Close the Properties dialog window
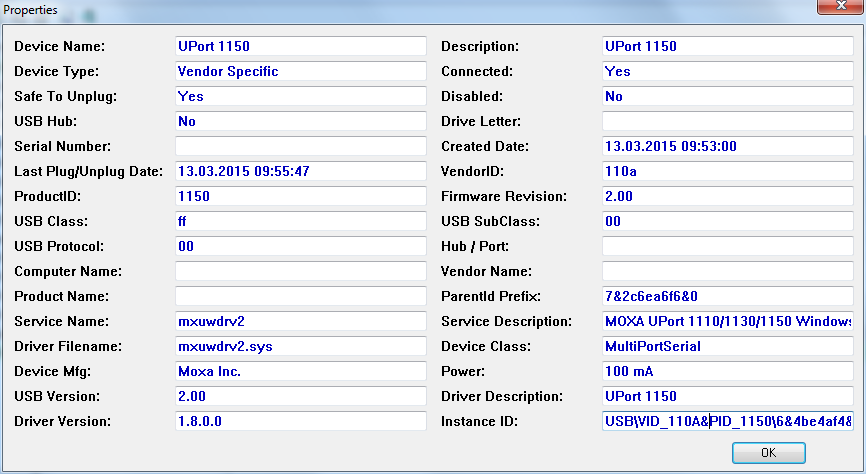The height and width of the screenshot is (474, 866). tap(841, 6)
